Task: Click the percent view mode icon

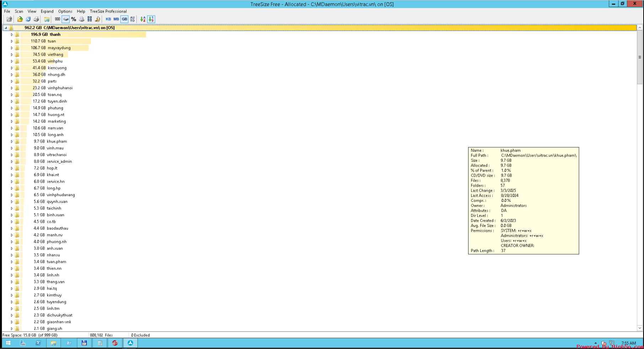Action: coord(74,19)
